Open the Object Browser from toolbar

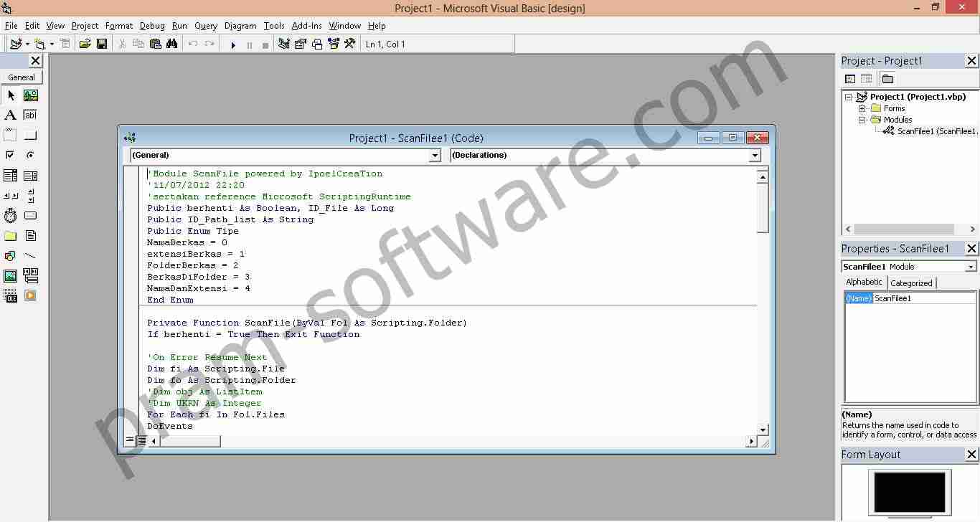(x=334, y=44)
